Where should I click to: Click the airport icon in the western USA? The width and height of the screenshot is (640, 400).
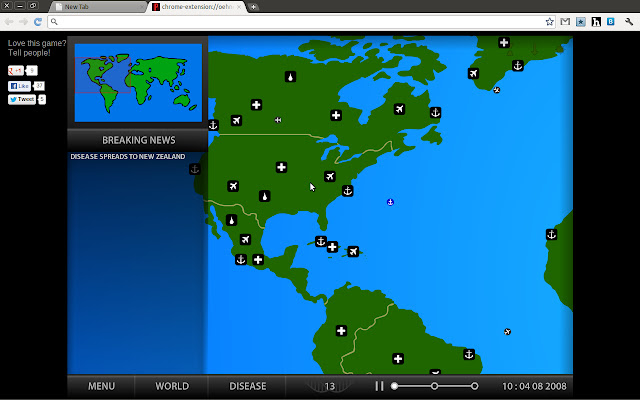pos(233,187)
